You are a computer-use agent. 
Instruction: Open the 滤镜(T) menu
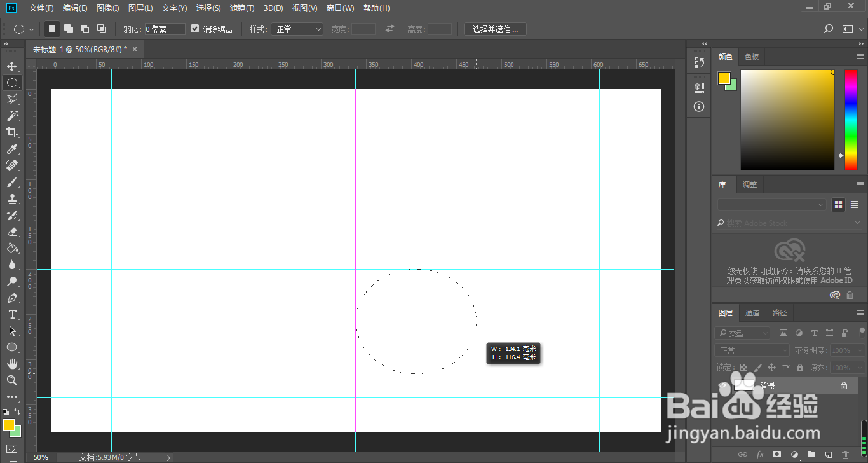pyautogui.click(x=242, y=8)
